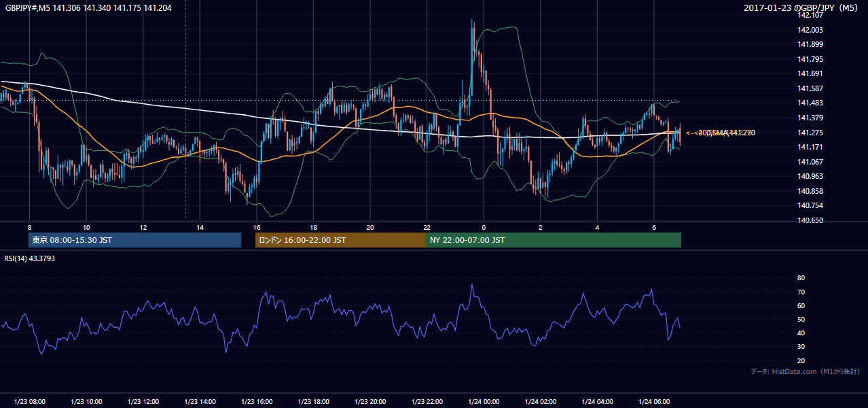Click hour label 18 under the price chart
868x408 pixels.
(313, 227)
